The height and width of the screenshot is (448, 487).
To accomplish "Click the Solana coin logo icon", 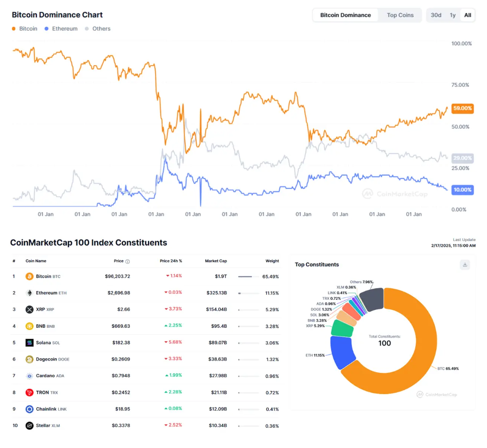I will click(x=29, y=343).
